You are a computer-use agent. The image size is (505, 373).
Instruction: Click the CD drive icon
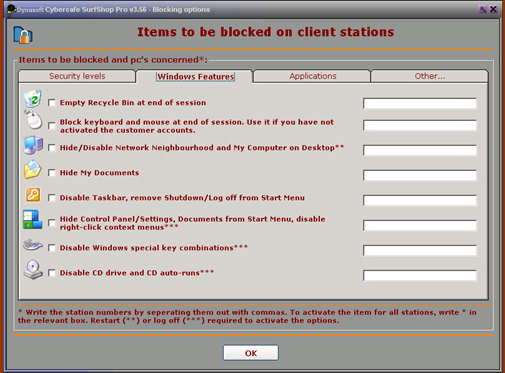33,269
